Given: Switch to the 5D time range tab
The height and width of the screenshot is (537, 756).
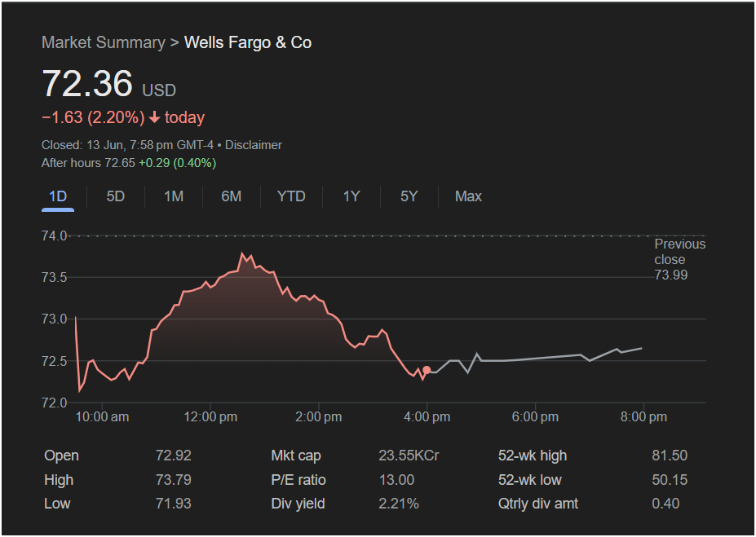Looking at the screenshot, I should click(115, 196).
